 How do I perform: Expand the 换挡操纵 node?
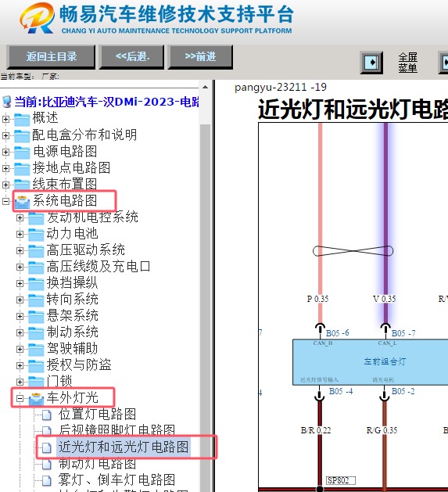(x=20, y=283)
